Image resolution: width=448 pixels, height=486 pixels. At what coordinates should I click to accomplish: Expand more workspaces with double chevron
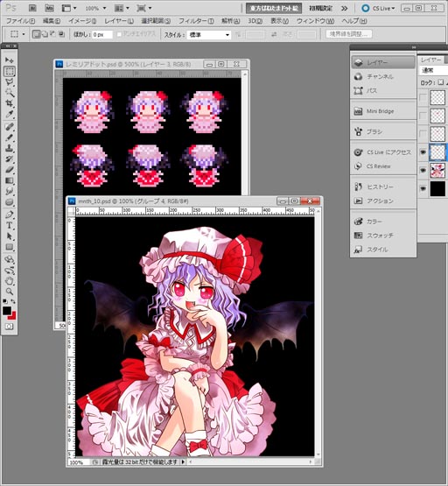point(344,9)
